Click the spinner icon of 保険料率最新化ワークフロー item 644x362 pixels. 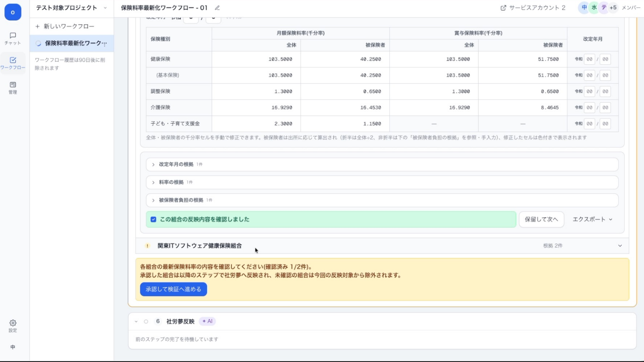point(39,43)
